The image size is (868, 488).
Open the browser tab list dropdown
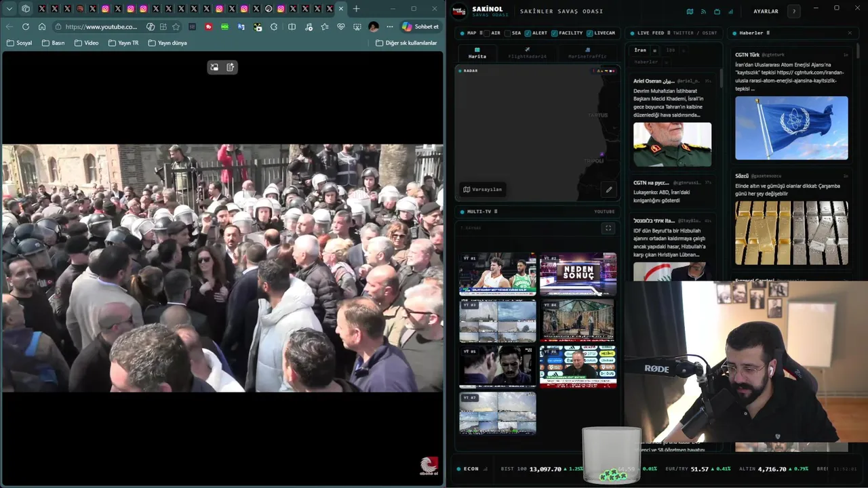9,9
